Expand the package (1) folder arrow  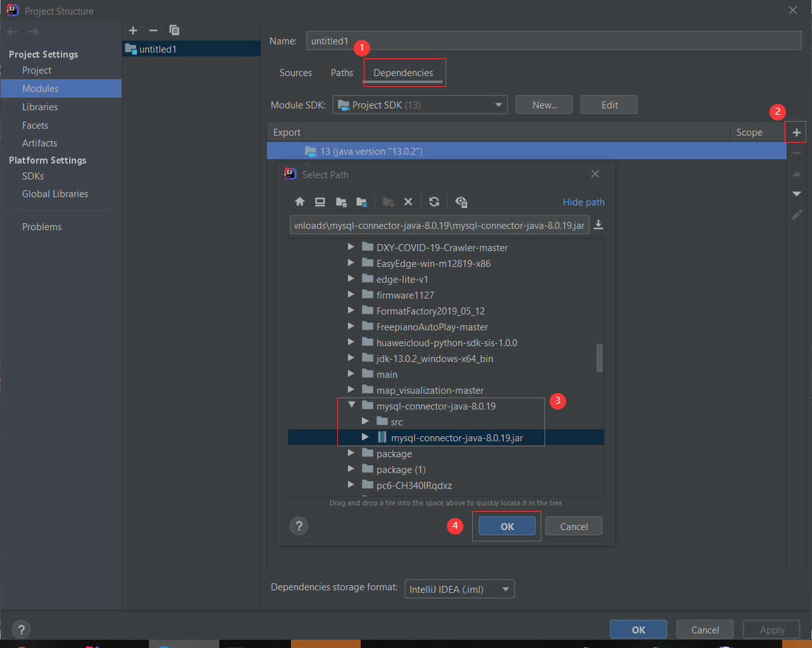pyautogui.click(x=351, y=469)
